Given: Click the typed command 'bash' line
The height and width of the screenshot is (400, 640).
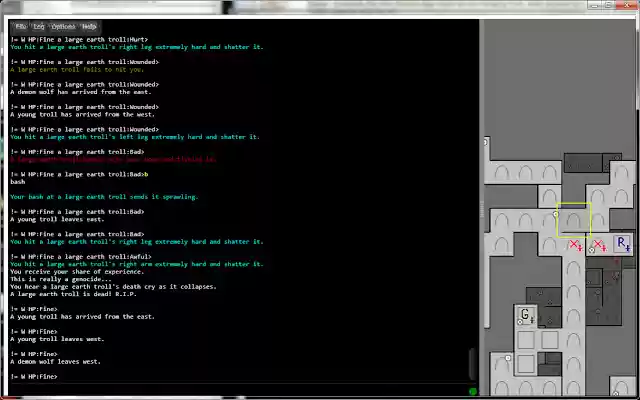Looking at the screenshot, I should coord(18,182).
